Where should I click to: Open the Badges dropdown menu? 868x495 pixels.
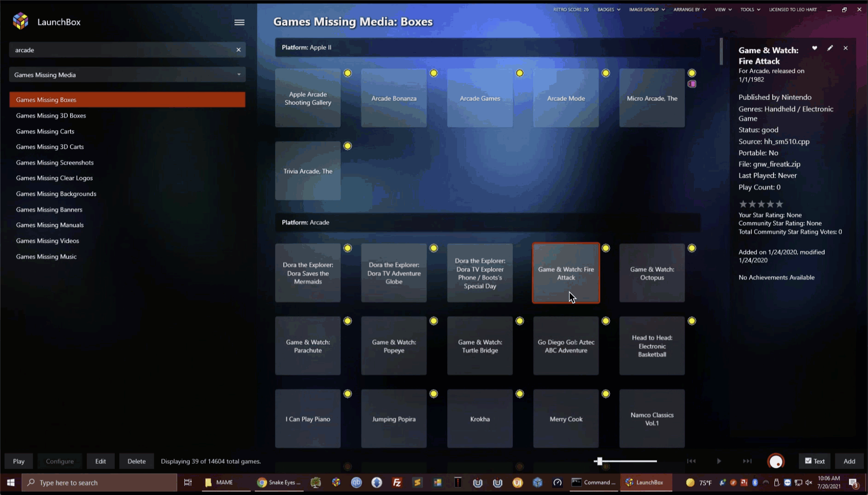(608, 10)
